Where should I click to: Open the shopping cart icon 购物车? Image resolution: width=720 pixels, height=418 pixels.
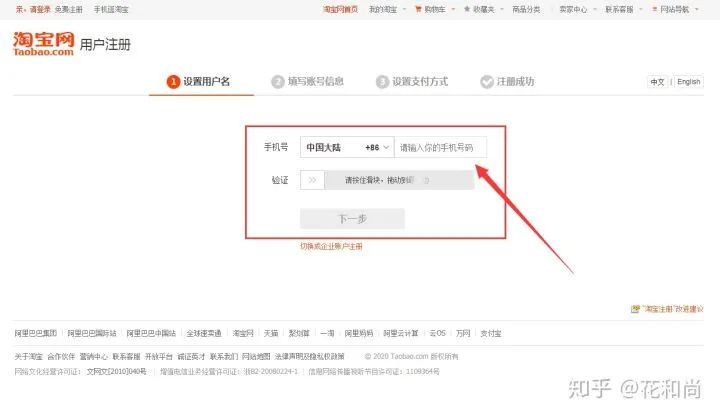418,9
